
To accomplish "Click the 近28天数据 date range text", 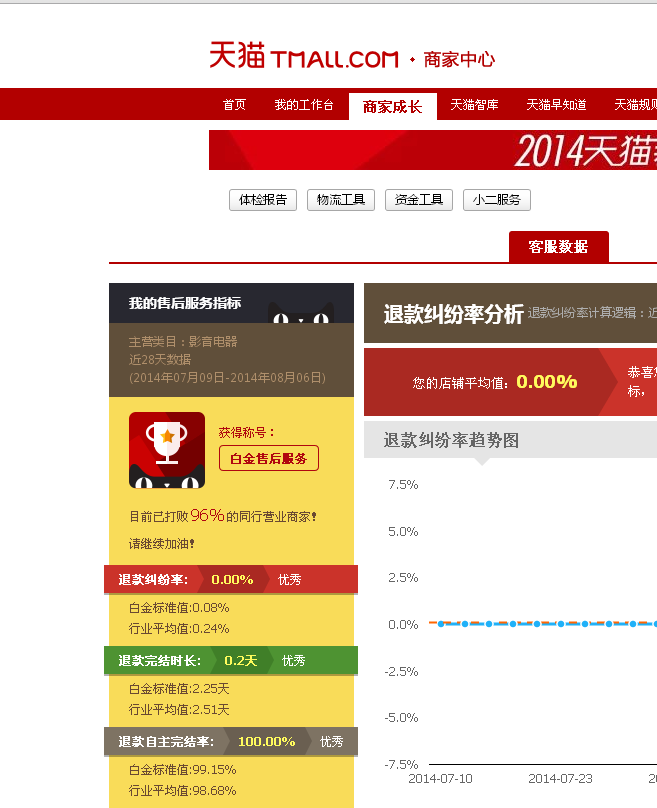I will pyautogui.click(x=160, y=359).
